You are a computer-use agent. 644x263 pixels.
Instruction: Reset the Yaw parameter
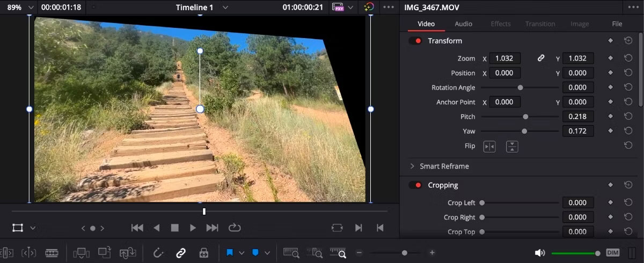(x=628, y=131)
